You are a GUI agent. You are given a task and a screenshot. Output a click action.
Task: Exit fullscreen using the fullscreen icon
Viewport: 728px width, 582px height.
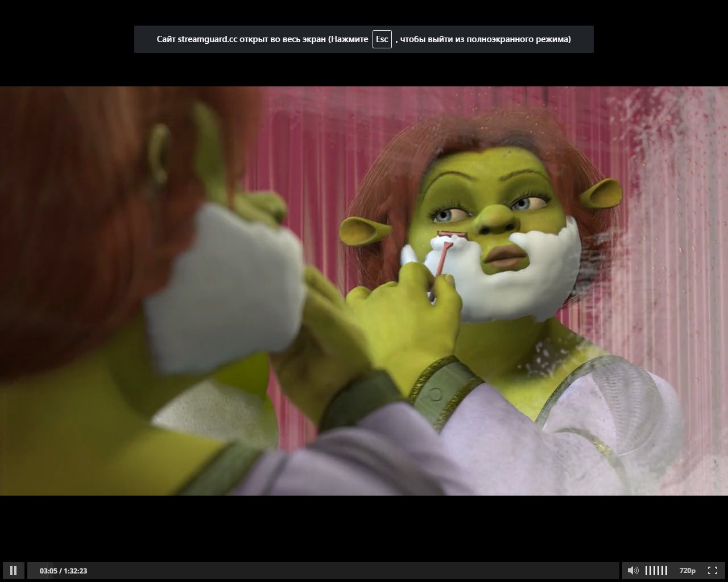point(712,571)
